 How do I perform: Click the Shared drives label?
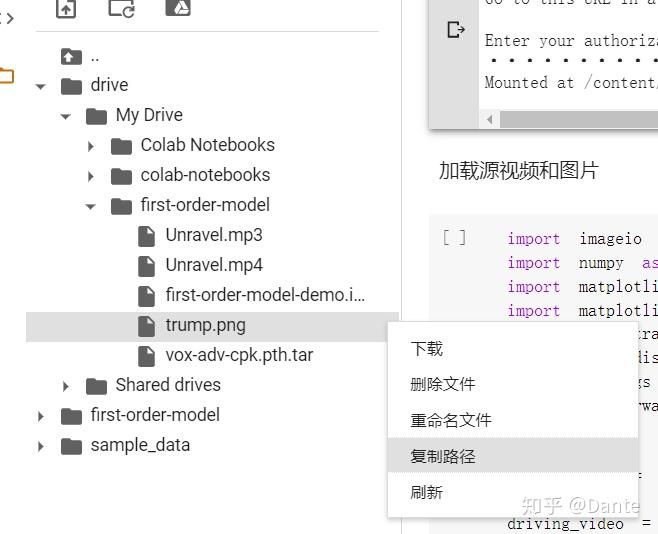point(168,385)
